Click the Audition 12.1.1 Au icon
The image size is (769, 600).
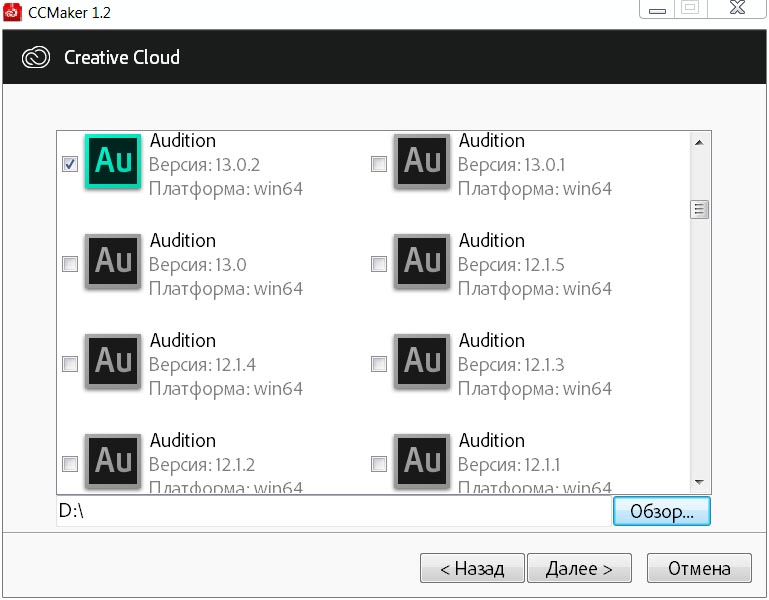tap(422, 461)
